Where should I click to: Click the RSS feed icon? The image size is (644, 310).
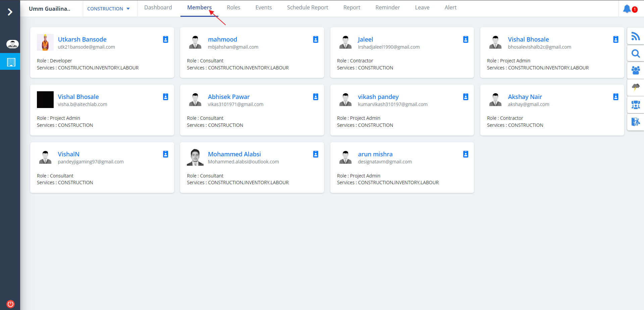pyautogui.click(x=635, y=36)
